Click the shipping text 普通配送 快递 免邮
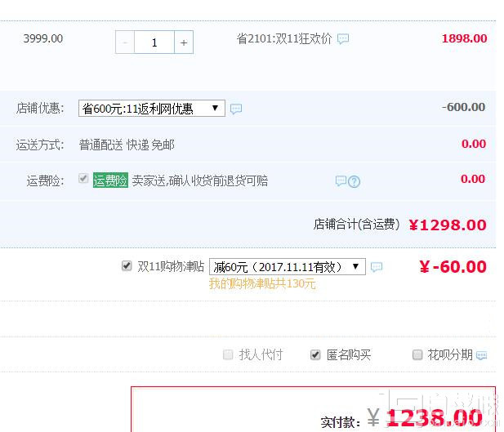 click(127, 145)
